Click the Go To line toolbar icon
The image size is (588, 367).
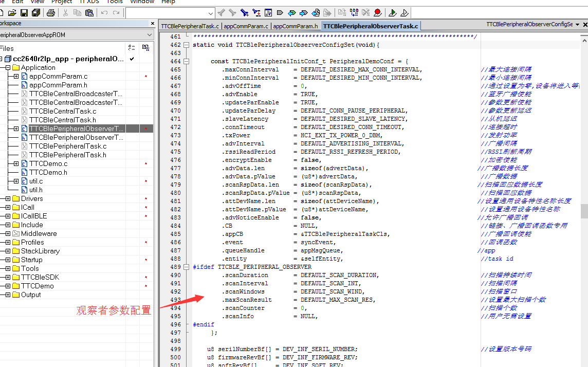[268, 13]
